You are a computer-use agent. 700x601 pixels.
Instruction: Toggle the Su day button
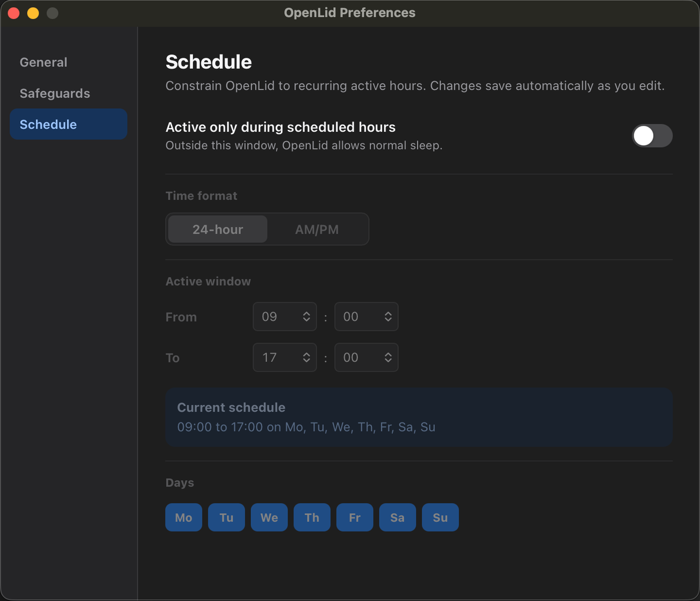440,517
